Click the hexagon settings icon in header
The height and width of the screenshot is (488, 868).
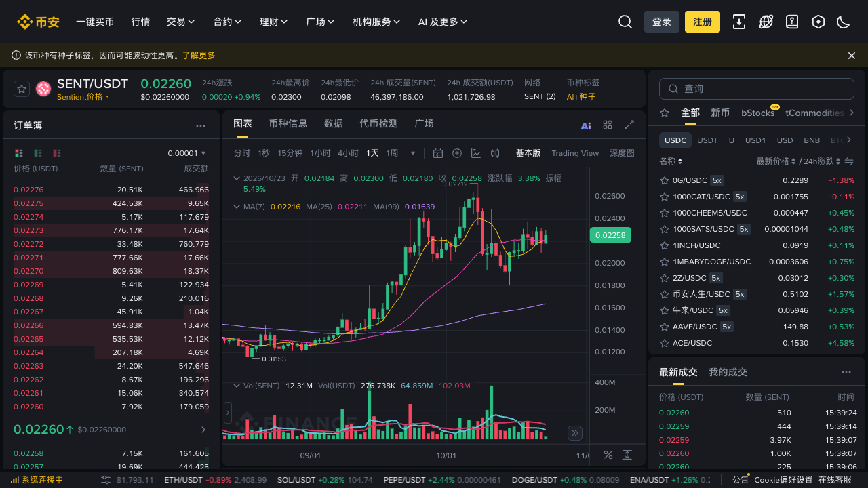(818, 22)
